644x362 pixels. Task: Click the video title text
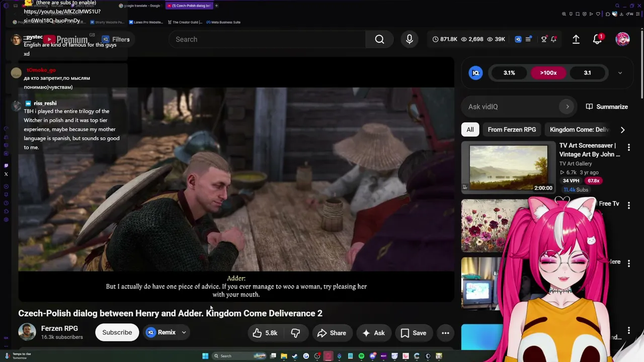[x=170, y=313]
